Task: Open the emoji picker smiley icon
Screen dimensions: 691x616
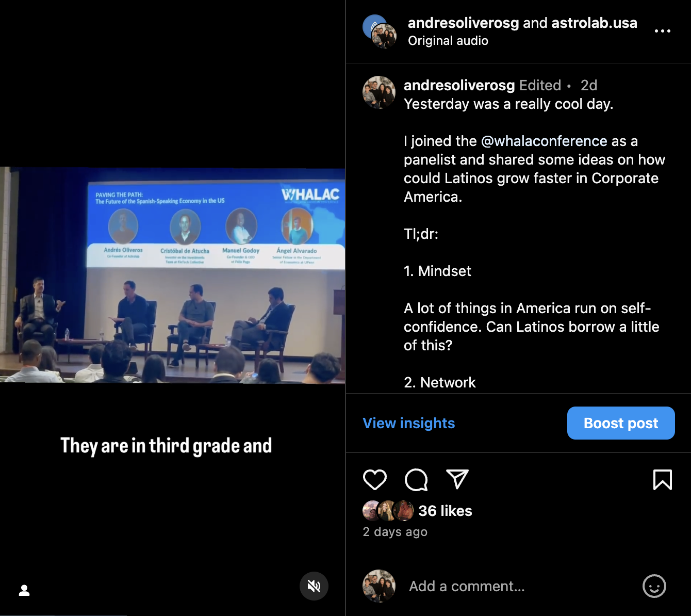Action: (x=654, y=586)
